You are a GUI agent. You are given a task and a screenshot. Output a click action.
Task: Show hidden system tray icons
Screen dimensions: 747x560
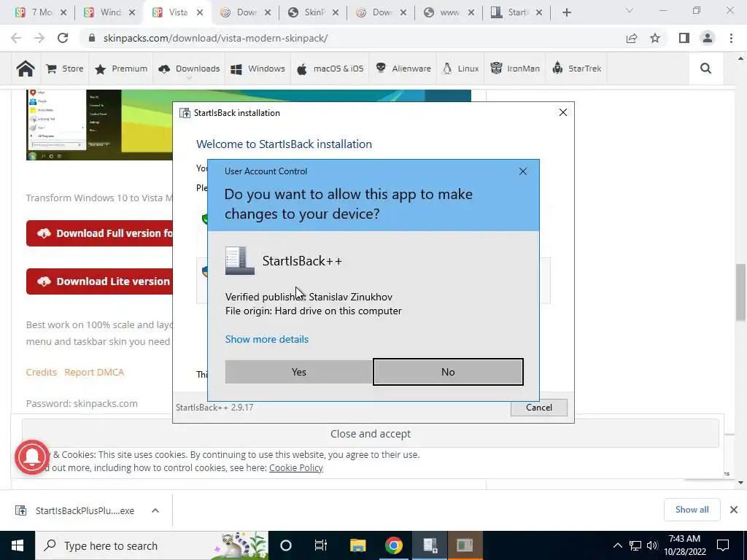pos(617,545)
